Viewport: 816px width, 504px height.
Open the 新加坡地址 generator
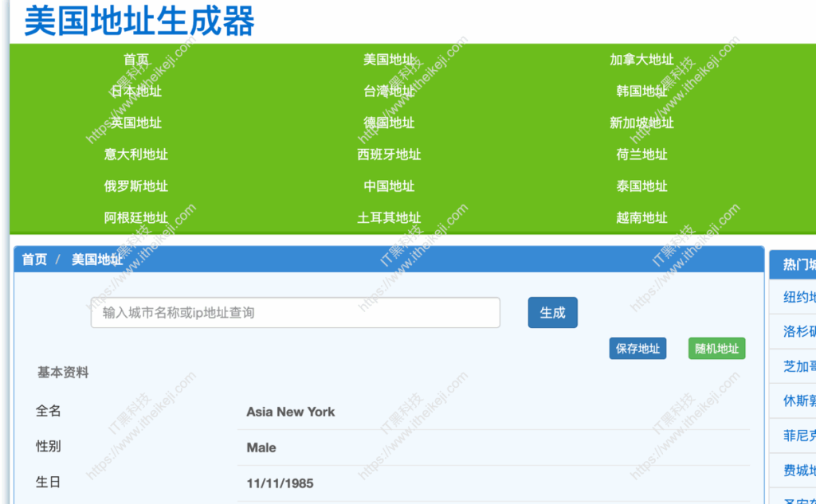pyautogui.click(x=641, y=123)
